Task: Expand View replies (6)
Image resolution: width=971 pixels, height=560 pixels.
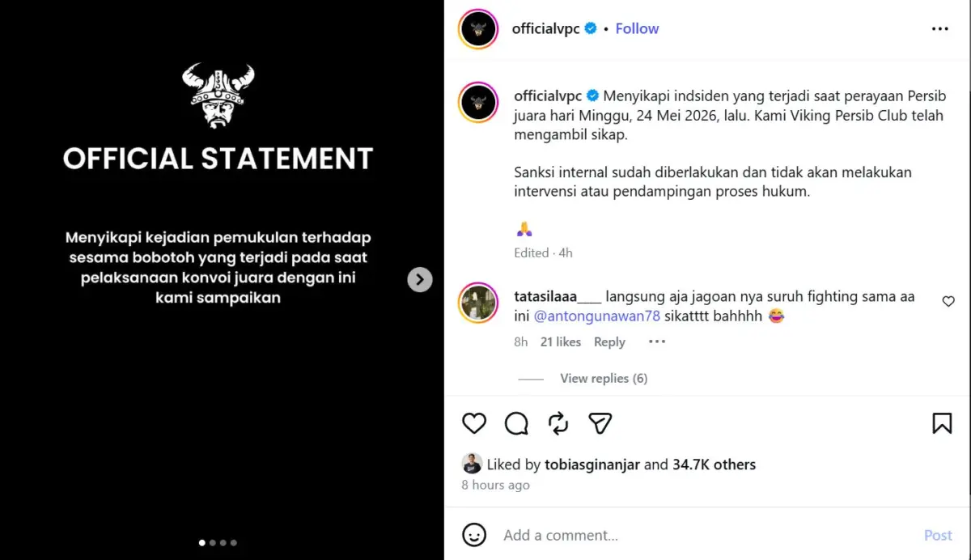Action: 604,378
